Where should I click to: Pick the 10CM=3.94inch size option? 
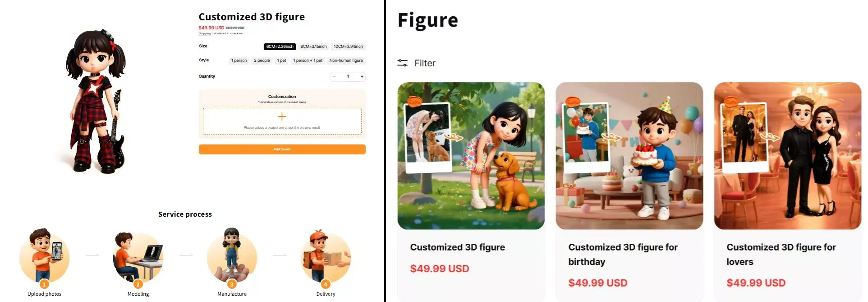point(348,46)
